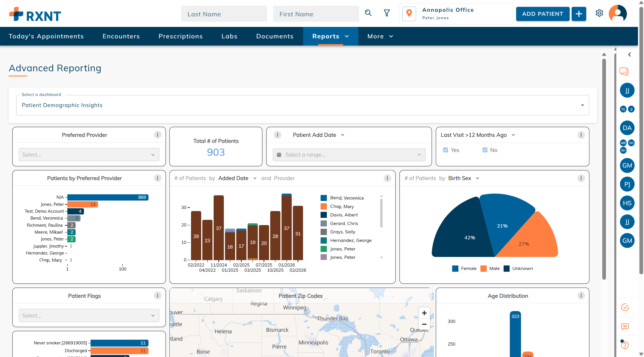Viewport: 644px width, 357px height.
Task: Click the orange location pin icon
Action: (x=409, y=13)
